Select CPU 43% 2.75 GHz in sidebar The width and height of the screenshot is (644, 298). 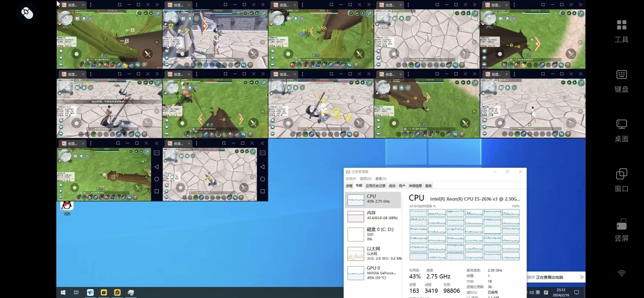(x=373, y=200)
